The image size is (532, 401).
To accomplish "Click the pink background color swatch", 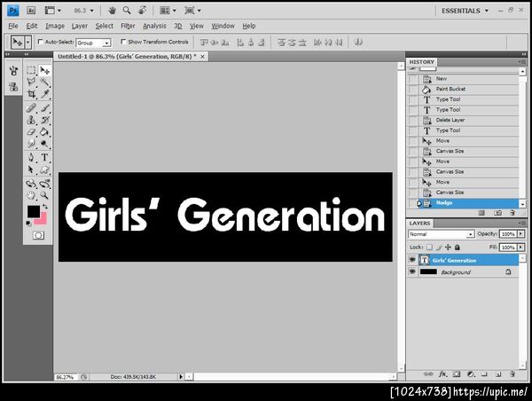I will point(42,220).
